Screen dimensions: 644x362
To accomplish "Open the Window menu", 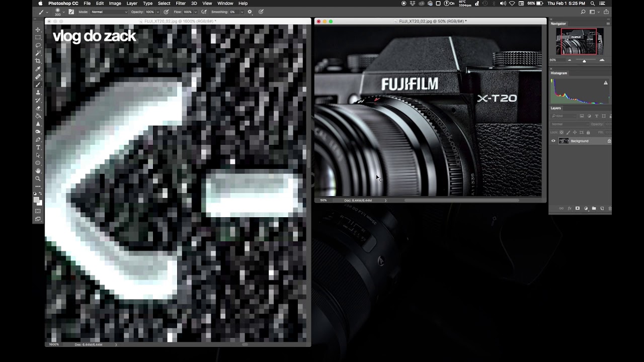I will [x=225, y=3].
